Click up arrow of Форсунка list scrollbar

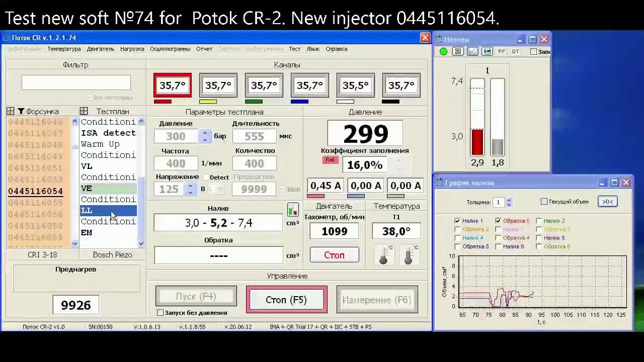[75, 121]
